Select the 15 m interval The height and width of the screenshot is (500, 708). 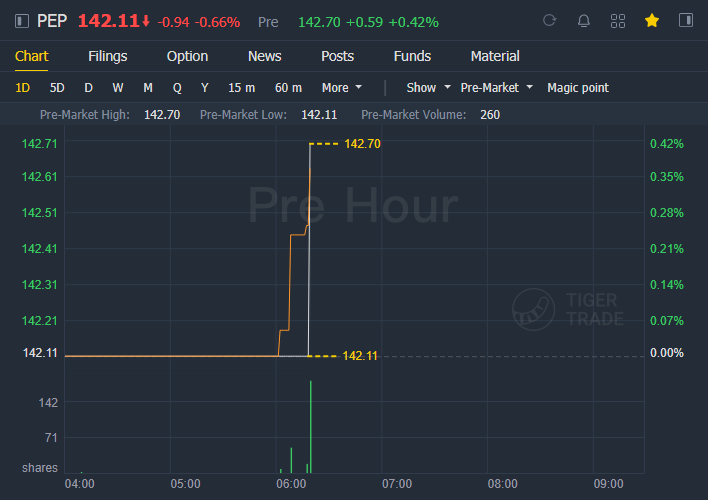(x=242, y=88)
